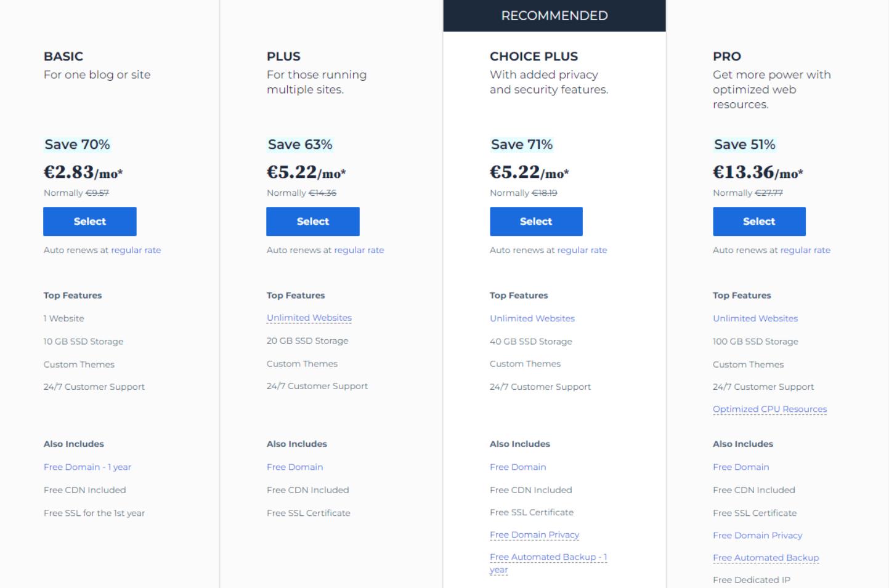Click the RECOMMENDED banner above Choice Plus
The width and height of the screenshot is (889, 588).
click(553, 16)
